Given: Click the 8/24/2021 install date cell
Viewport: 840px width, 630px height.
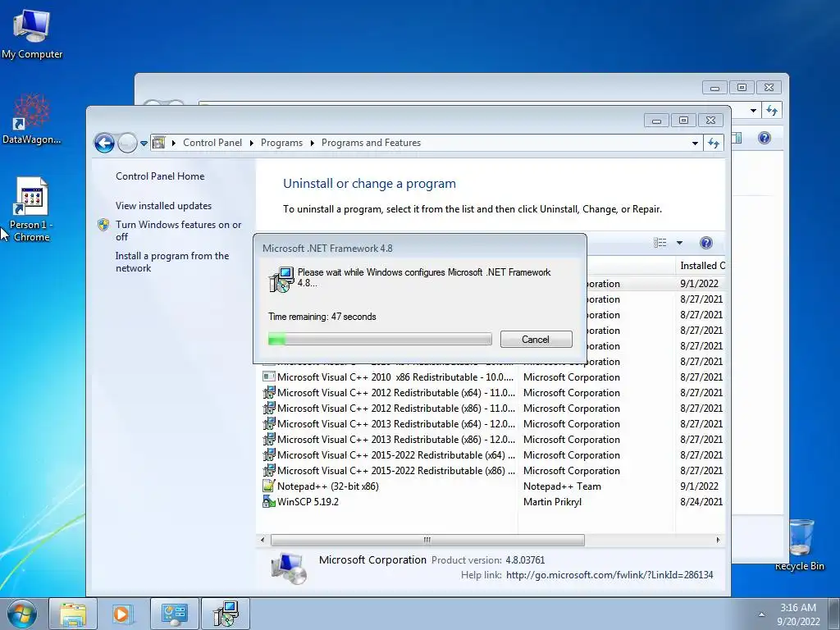Looking at the screenshot, I should point(701,502).
